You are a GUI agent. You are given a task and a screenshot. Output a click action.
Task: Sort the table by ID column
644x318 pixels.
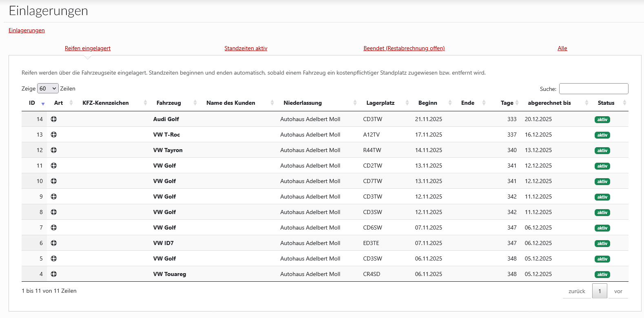click(x=34, y=103)
